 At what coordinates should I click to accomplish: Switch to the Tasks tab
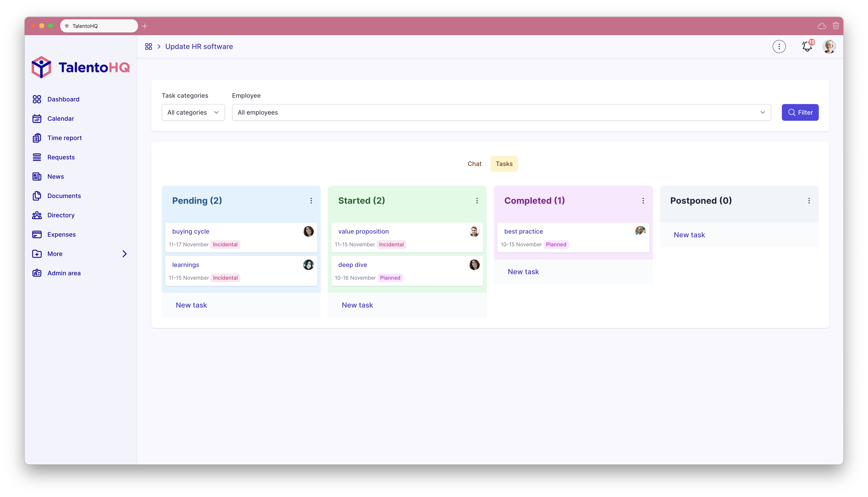click(504, 164)
